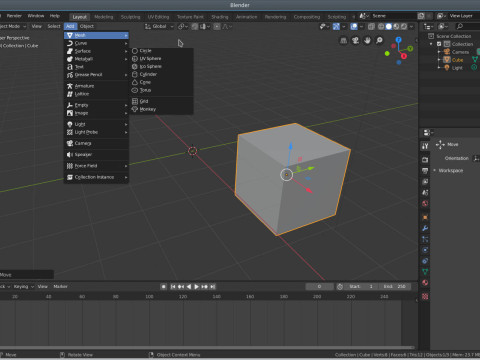Image resolution: width=480 pixels, height=360 pixels.
Task: Collapse the Collection tree in outliner
Action: click(431, 44)
